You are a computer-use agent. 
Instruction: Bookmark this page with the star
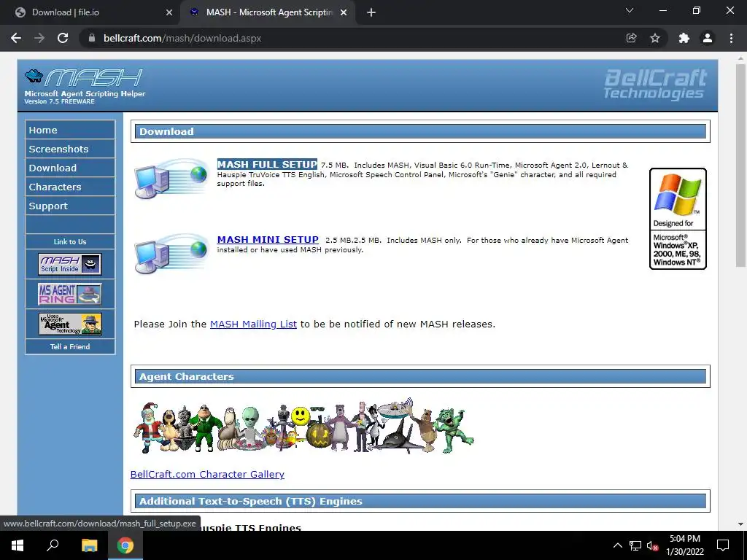(x=655, y=38)
